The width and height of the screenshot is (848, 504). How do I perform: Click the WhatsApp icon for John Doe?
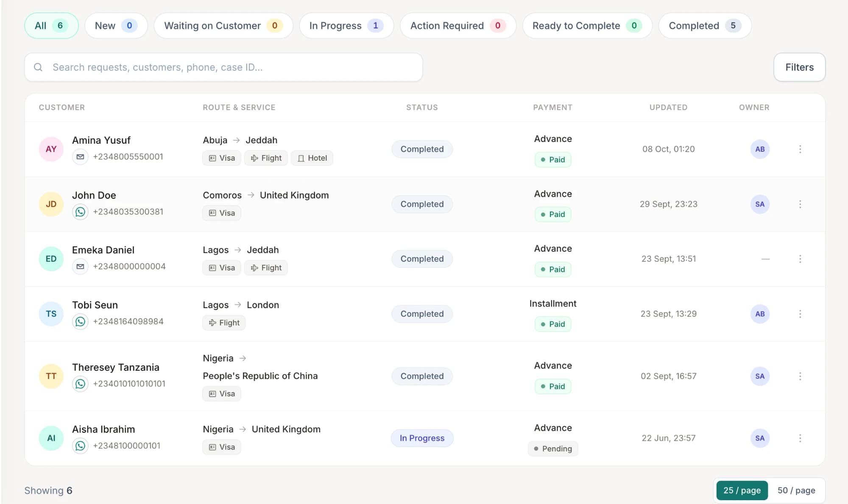point(80,212)
